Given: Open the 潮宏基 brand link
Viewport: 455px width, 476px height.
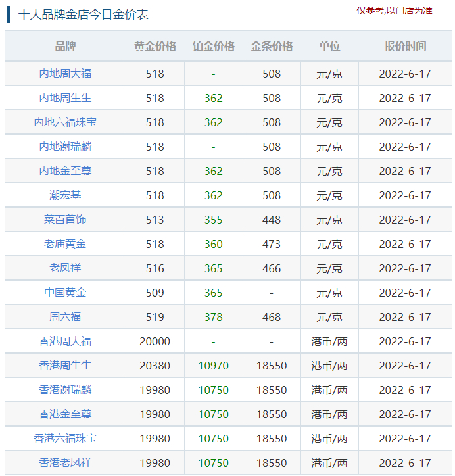Looking at the screenshot, I should (x=65, y=195).
